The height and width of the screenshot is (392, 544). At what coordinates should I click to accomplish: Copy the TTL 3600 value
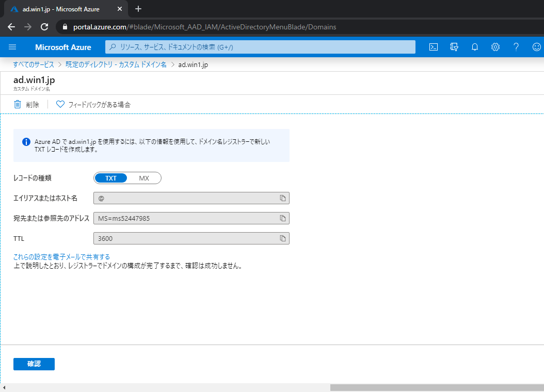pyautogui.click(x=283, y=238)
